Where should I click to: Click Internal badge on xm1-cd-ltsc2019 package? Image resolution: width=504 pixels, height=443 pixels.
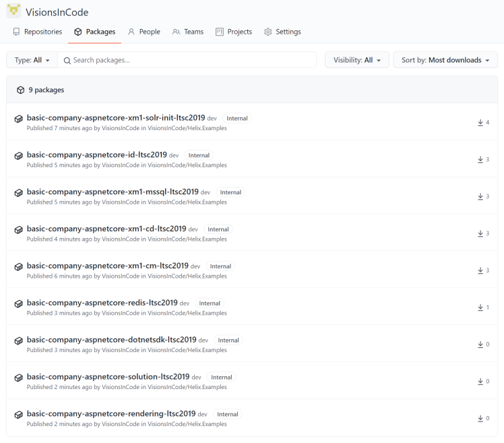pos(218,229)
